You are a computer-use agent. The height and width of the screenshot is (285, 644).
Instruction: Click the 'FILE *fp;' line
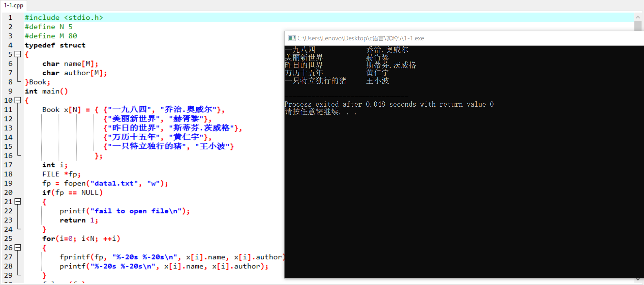pyautogui.click(x=61, y=174)
